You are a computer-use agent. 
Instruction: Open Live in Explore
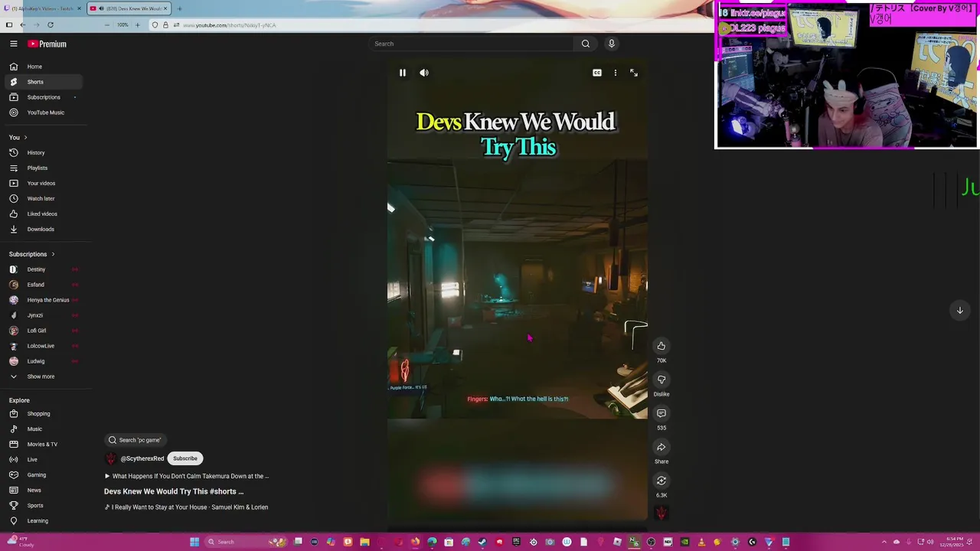45,460
